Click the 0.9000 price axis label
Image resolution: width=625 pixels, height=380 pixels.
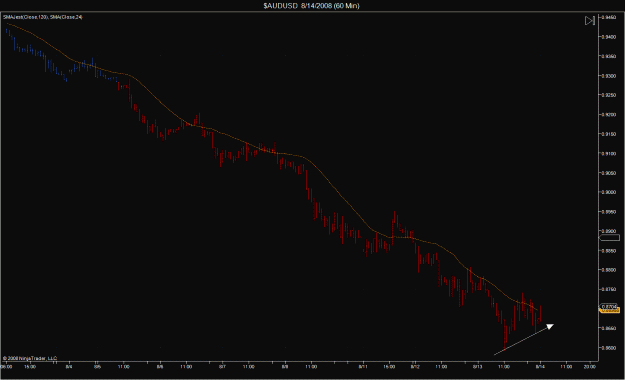point(609,192)
